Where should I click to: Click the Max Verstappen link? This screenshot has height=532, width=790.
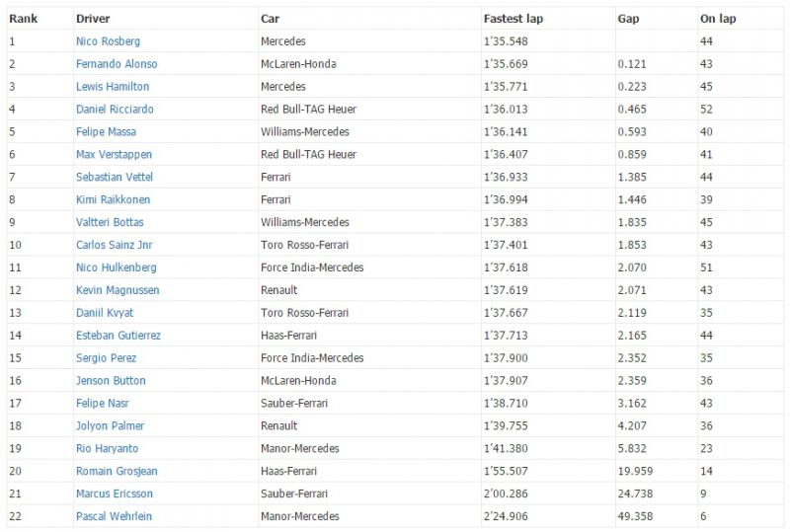pyautogui.click(x=114, y=155)
